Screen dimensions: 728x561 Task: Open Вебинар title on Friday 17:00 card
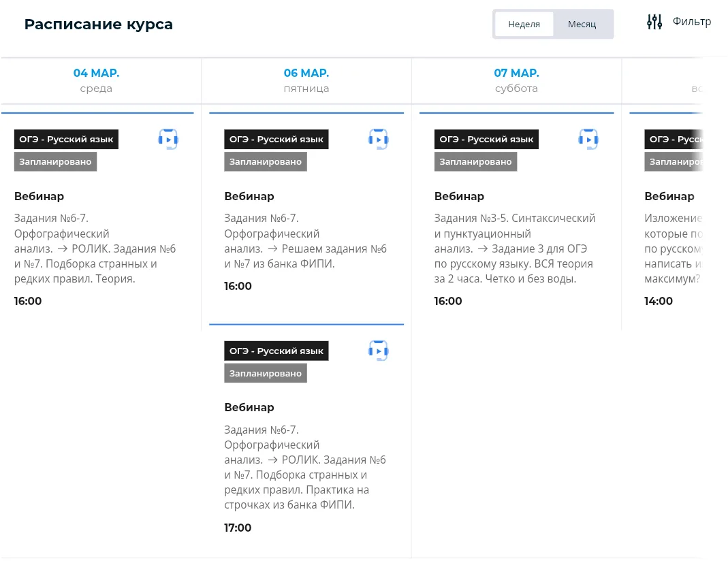click(249, 407)
